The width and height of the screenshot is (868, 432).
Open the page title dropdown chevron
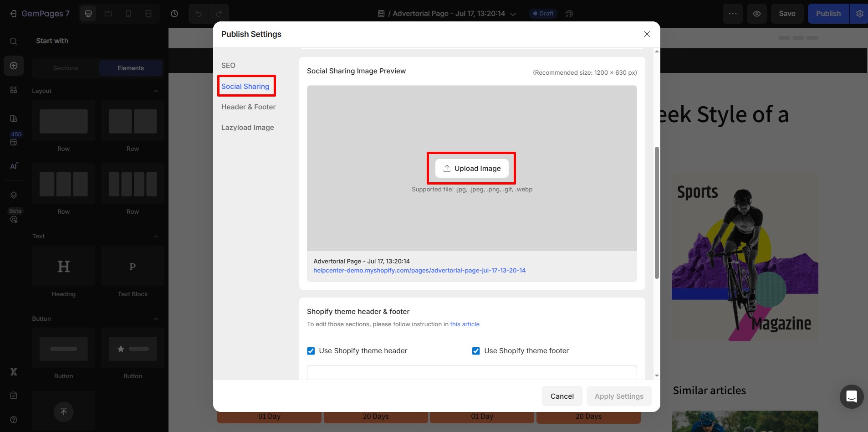pyautogui.click(x=513, y=13)
